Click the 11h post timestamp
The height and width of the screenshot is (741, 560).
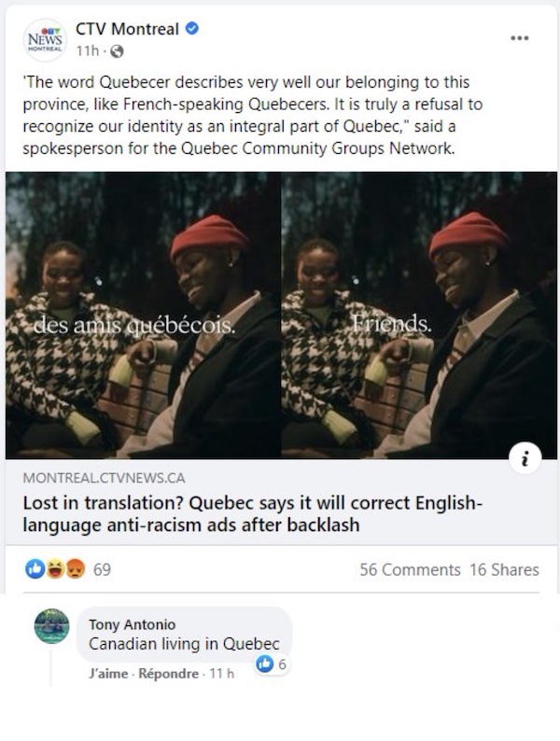click(x=88, y=51)
